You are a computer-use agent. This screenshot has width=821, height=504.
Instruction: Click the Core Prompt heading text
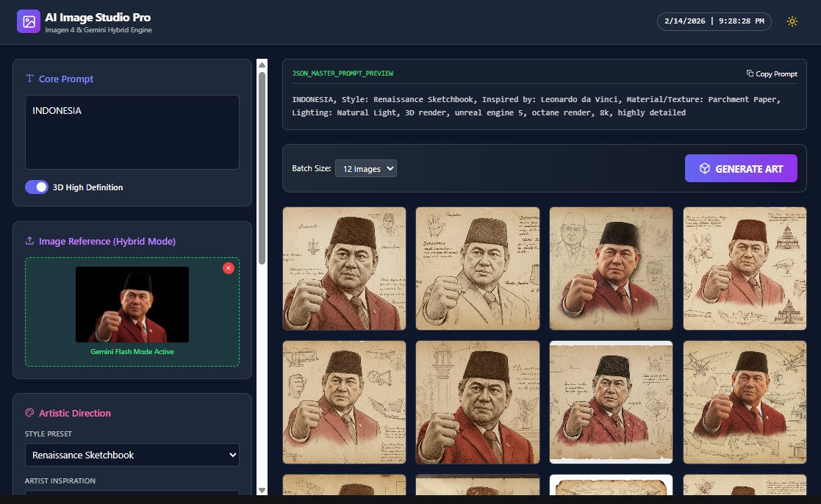pyautogui.click(x=66, y=79)
